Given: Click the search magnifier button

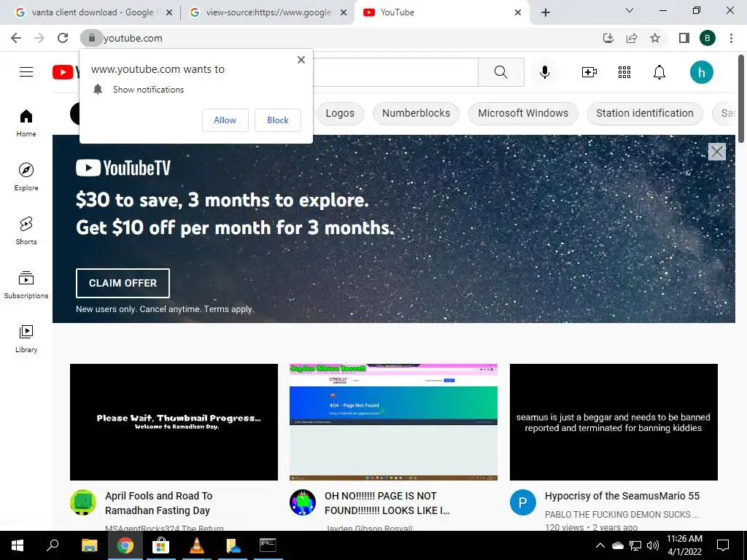Looking at the screenshot, I should 500,72.
